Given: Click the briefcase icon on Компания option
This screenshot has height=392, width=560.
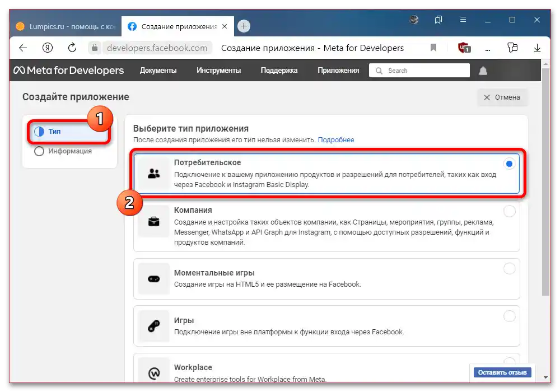Looking at the screenshot, I should [153, 221].
